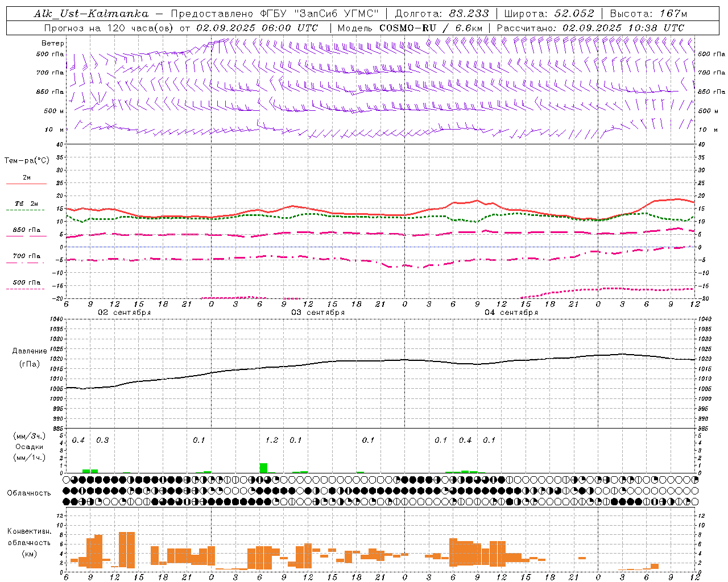Click the Ветер wind panel label
Image resolution: width=728 pixels, height=582 pixels.
coord(53,43)
